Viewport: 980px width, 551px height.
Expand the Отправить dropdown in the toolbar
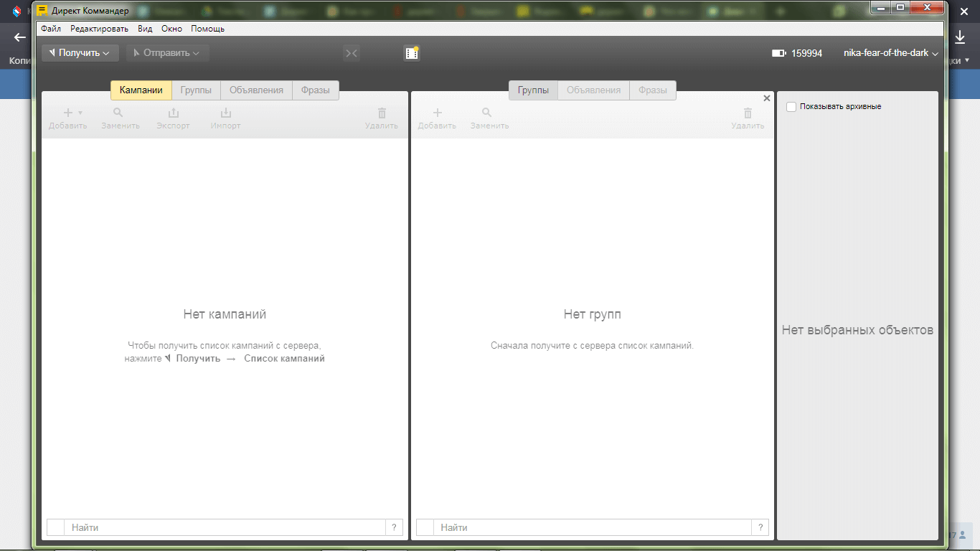(167, 53)
